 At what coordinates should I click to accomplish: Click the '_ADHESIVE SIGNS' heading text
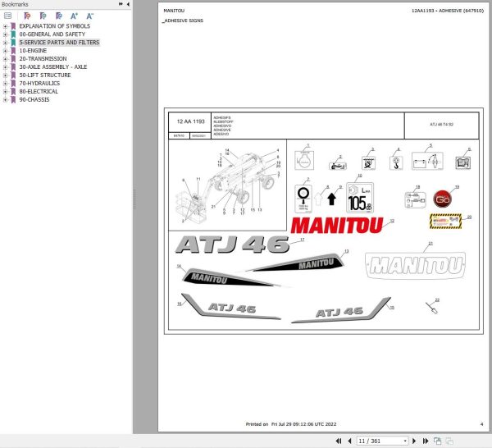[x=183, y=21]
